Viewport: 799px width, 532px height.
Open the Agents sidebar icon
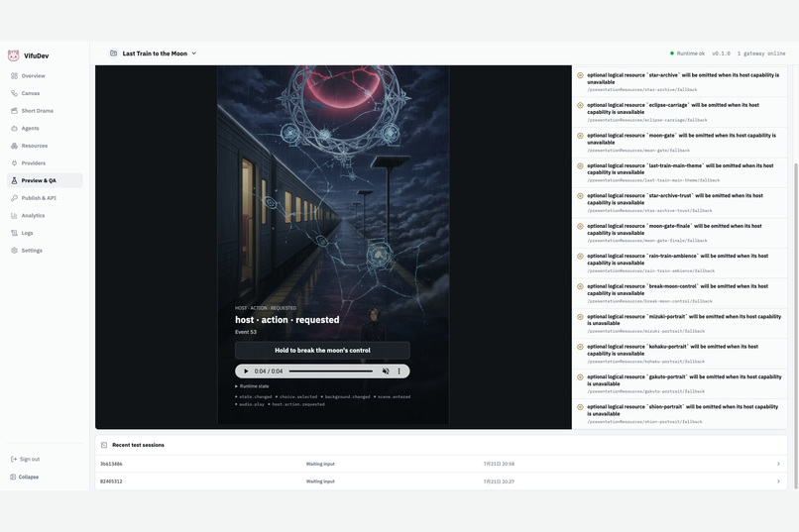[x=14, y=128]
